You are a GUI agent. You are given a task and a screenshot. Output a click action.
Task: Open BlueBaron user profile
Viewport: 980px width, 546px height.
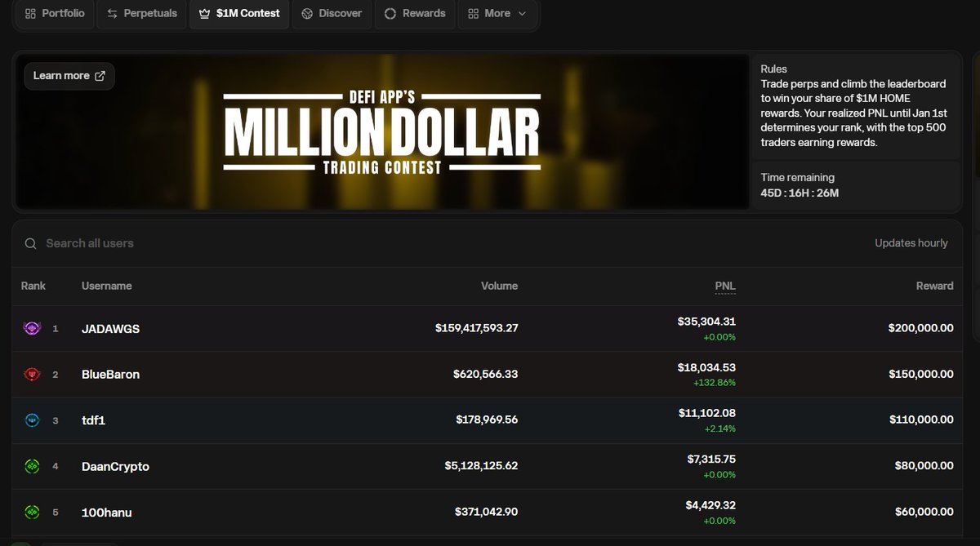coord(110,375)
